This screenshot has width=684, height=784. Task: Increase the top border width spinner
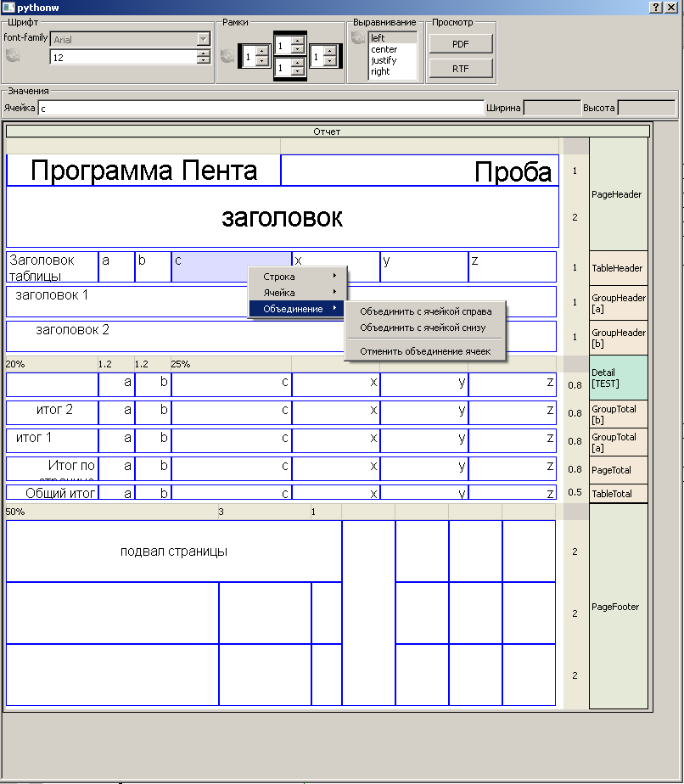pyautogui.click(x=297, y=39)
